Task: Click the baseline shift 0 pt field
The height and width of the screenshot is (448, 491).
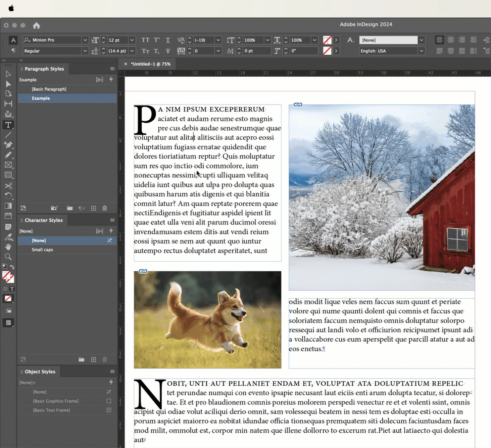Action: [x=257, y=51]
